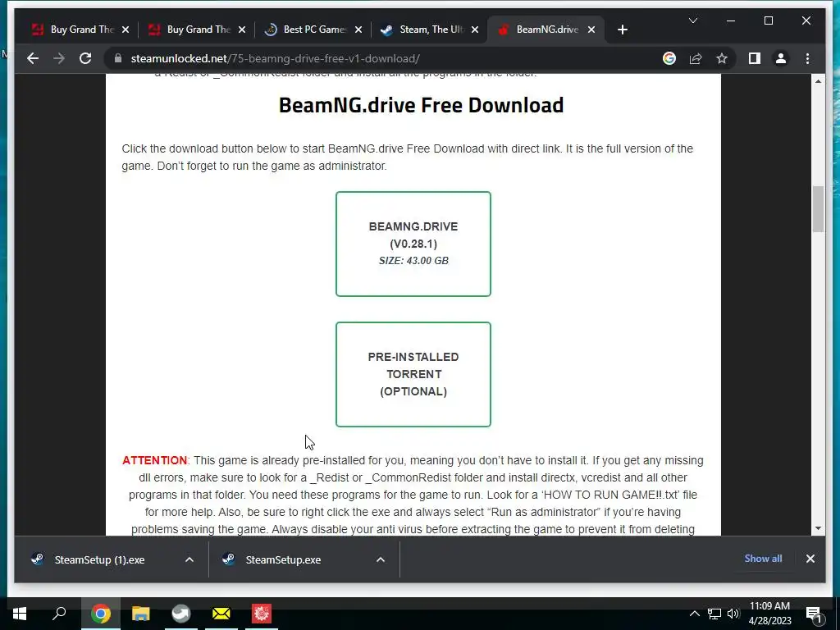Click the vertical scrollbar thumb
Viewport: 840px width, 630px height.
(818, 209)
